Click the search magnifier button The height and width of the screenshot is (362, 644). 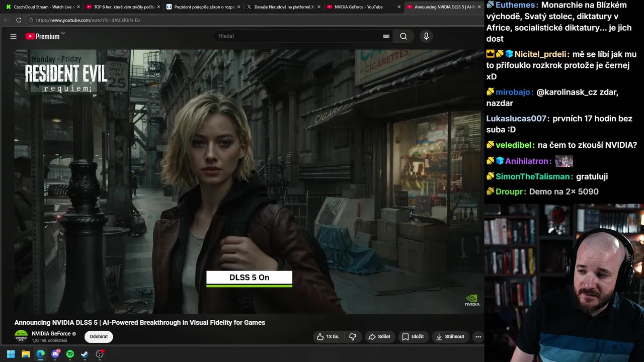tap(404, 36)
